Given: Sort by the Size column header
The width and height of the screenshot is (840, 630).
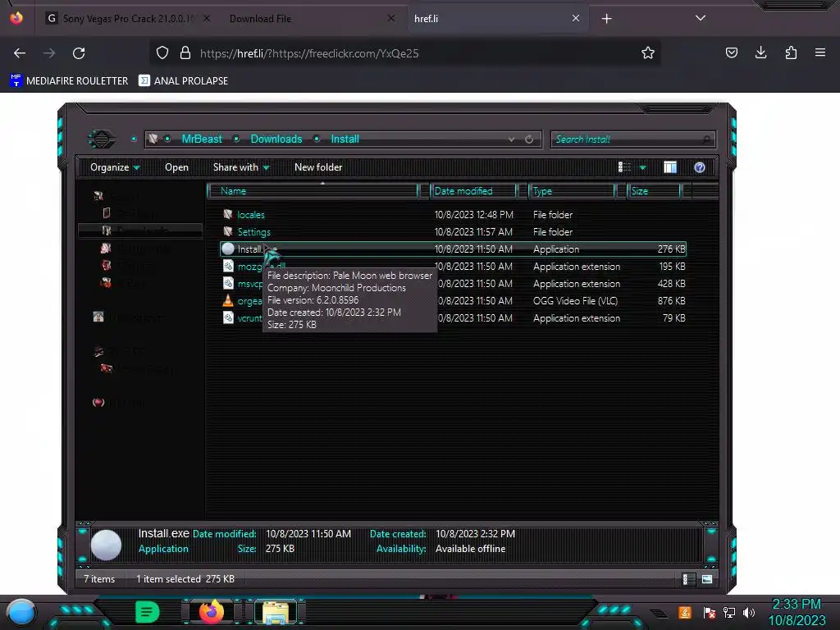Looking at the screenshot, I should 654,190.
